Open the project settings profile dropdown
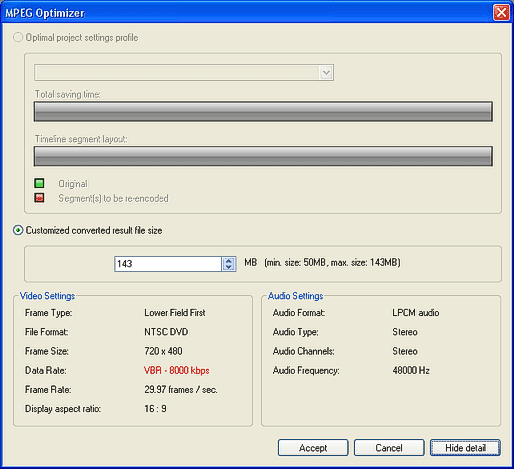The image size is (514, 469). point(326,72)
